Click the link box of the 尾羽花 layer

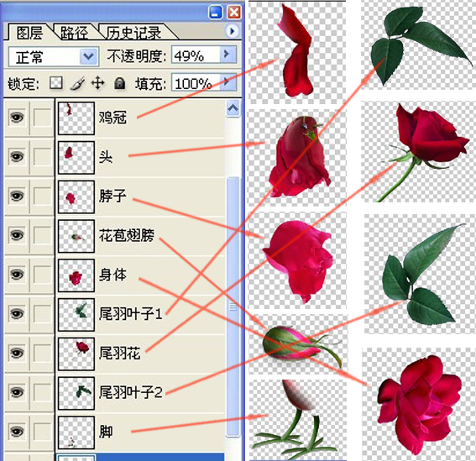click(x=42, y=353)
